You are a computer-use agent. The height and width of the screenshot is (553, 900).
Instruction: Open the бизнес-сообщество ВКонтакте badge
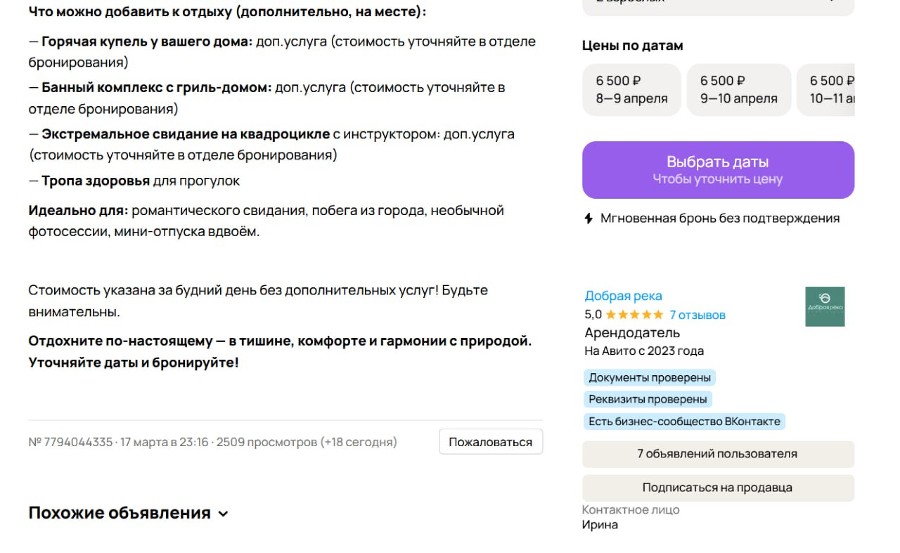point(684,422)
